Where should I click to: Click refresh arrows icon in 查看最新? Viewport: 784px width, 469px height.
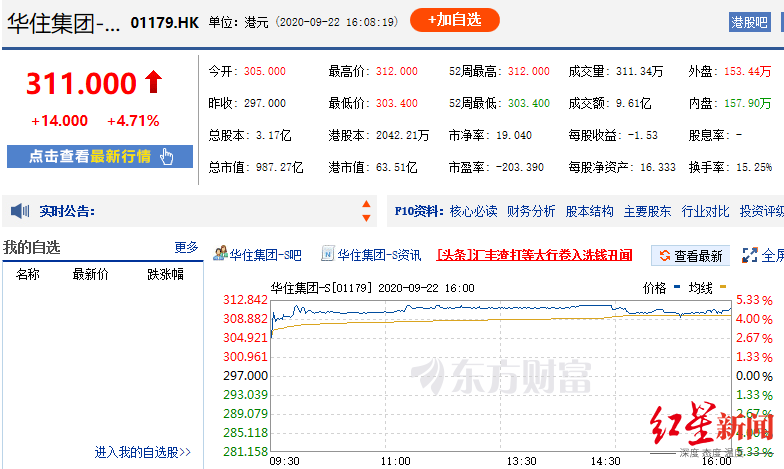664,256
